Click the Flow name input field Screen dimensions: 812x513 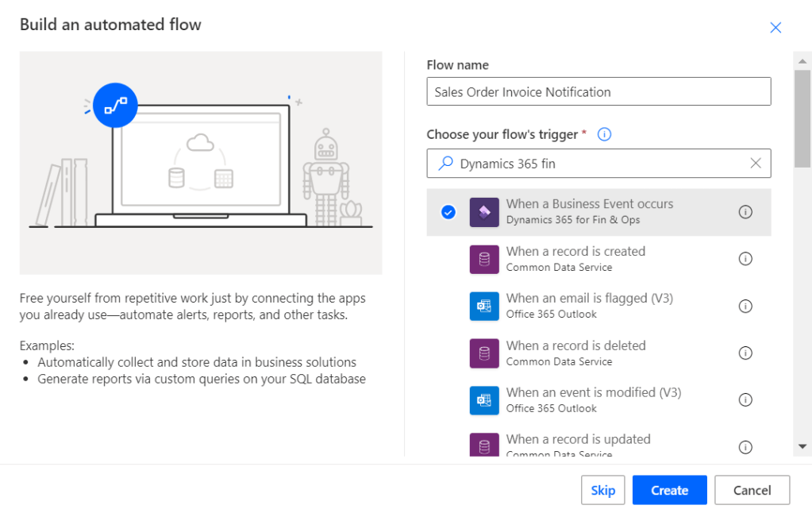[x=598, y=91]
